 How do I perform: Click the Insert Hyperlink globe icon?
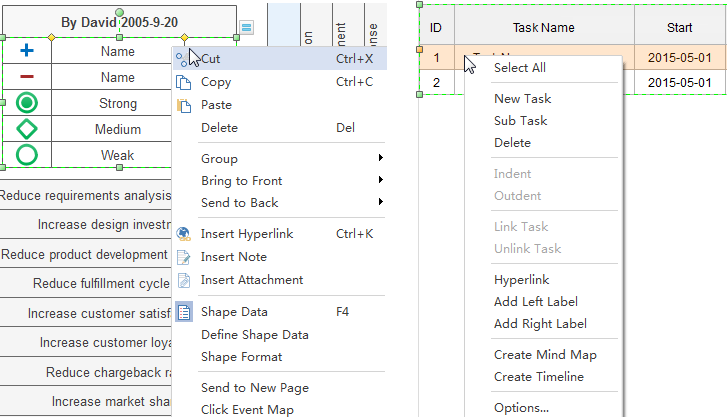pyautogui.click(x=183, y=234)
